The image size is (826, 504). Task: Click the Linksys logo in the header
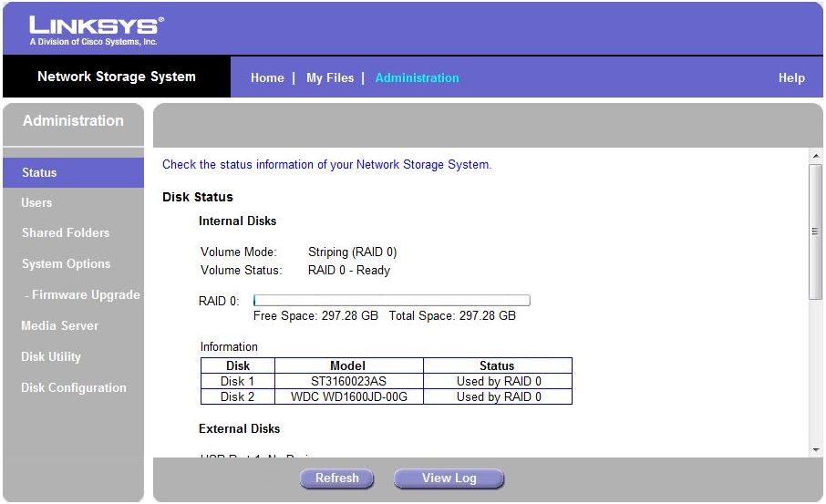[97, 29]
